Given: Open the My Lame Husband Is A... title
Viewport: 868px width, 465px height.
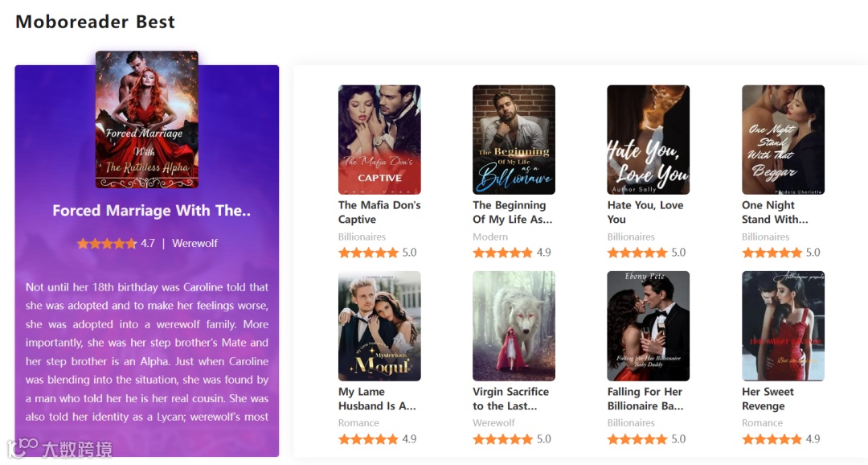Looking at the screenshot, I should (x=377, y=398).
